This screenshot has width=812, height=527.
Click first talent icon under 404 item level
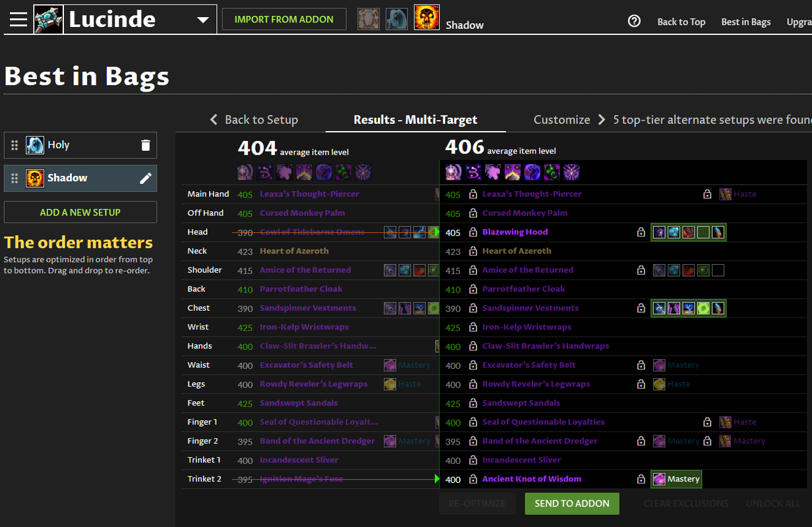[x=245, y=173]
